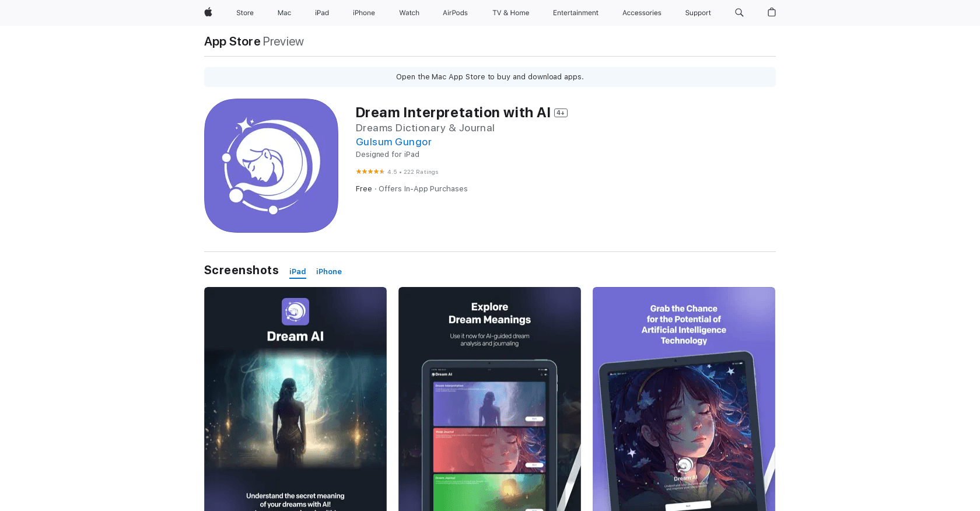The width and height of the screenshot is (980, 511).
Task: Click the 'Screenshots' section heading
Action: tap(242, 270)
